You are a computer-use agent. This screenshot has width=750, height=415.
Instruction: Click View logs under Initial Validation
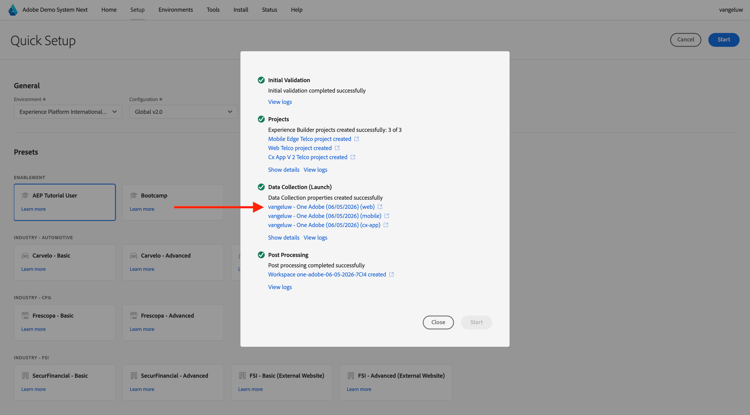click(x=280, y=102)
